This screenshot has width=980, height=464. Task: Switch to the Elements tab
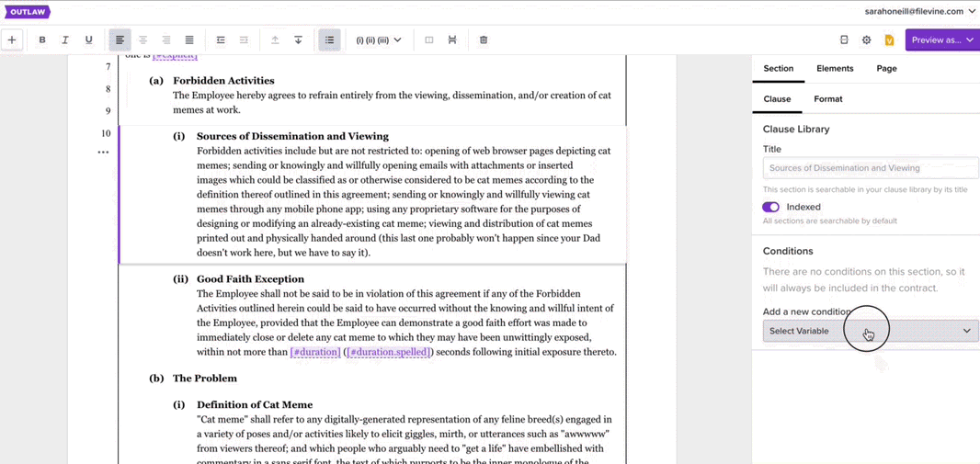click(835, 68)
